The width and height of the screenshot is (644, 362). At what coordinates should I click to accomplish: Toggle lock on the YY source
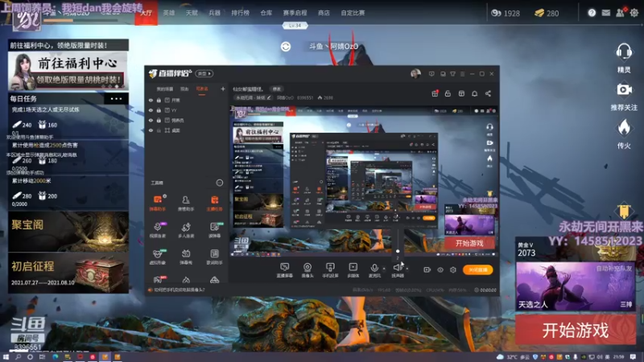[159, 110]
